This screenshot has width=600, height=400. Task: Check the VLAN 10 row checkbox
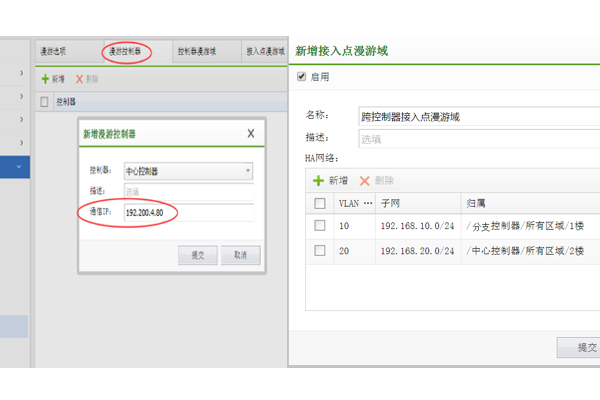[320, 226]
